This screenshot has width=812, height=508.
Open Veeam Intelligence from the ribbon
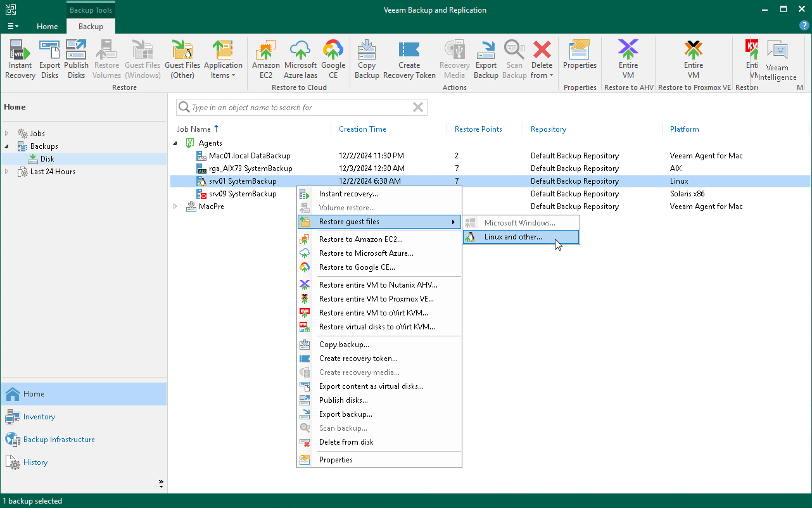click(777, 59)
